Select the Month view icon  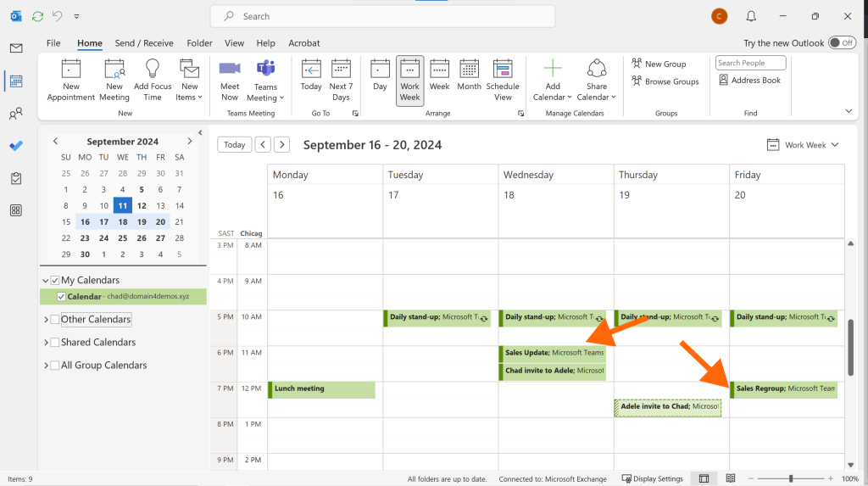pos(469,69)
